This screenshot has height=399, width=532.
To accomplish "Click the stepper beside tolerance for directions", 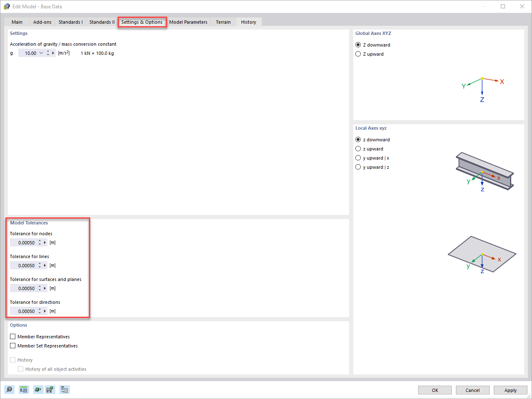I will [x=40, y=311].
